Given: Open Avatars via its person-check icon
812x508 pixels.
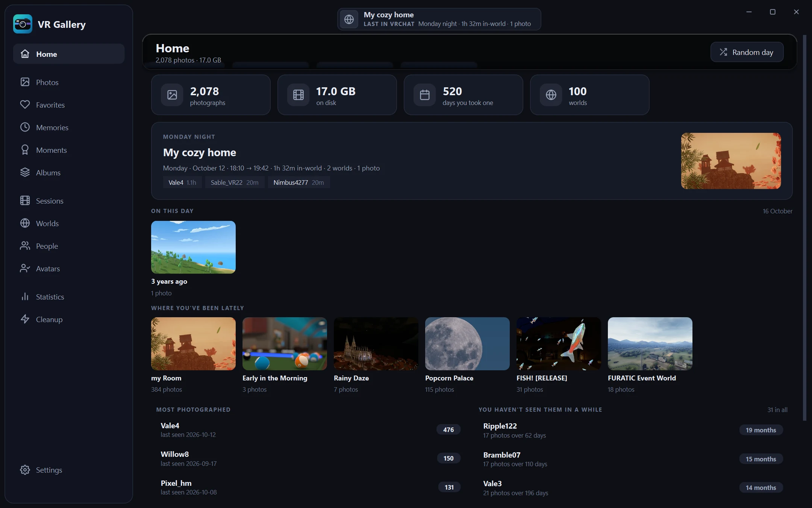Looking at the screenshot, I should pyautogui.click(x=25, y=268).
